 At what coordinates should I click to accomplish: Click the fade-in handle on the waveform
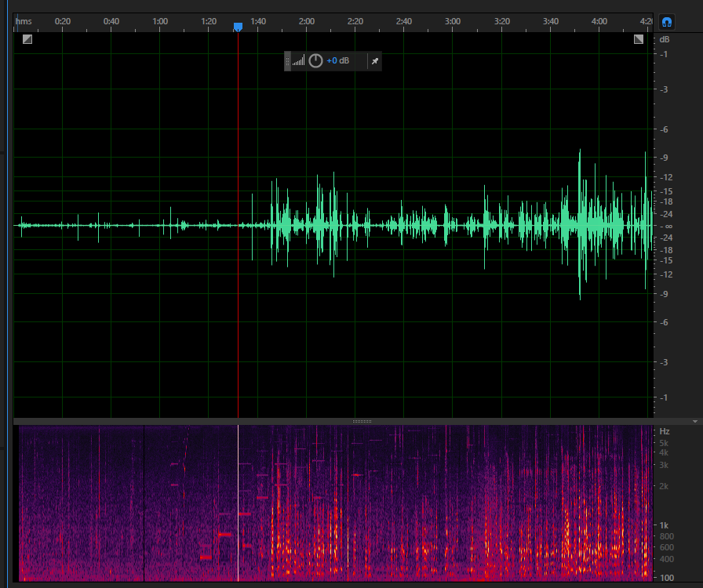pos(27,39)
